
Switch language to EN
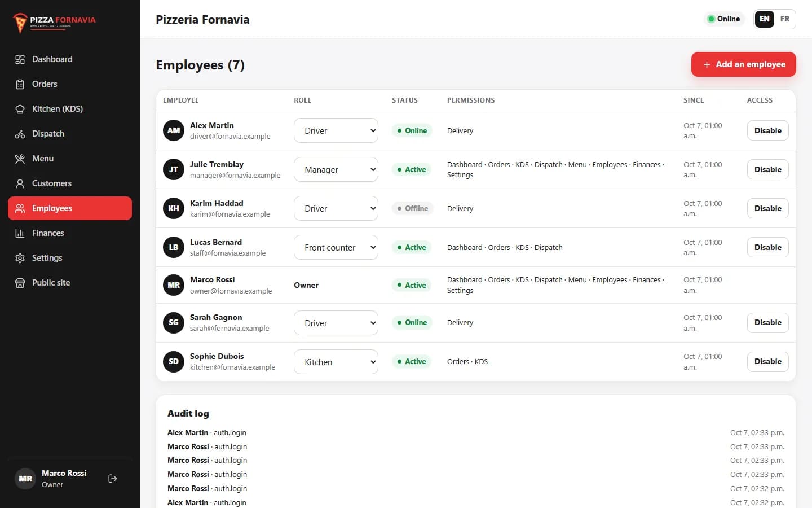point(764,19)
